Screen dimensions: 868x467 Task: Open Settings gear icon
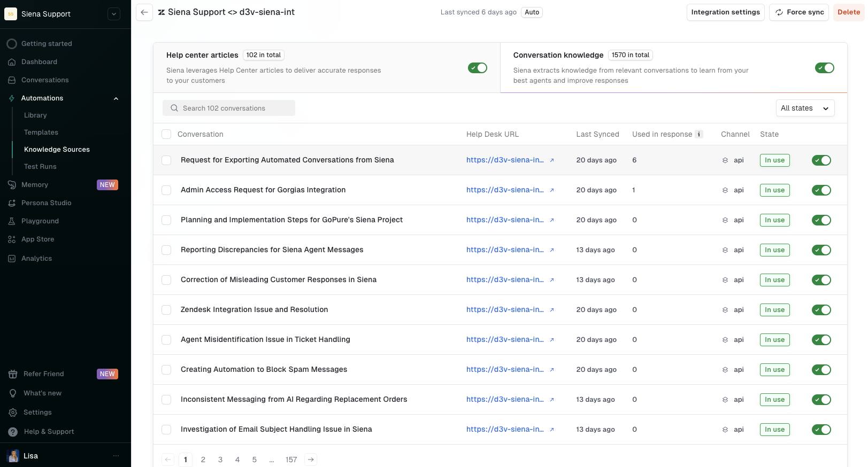13,412
